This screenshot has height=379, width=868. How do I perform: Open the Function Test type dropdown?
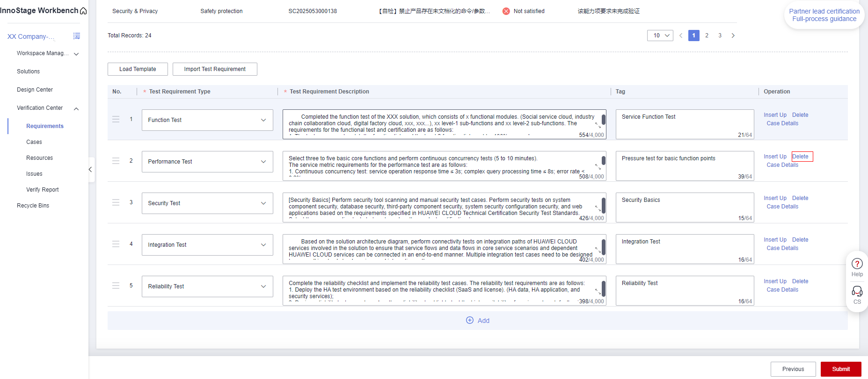207,120
